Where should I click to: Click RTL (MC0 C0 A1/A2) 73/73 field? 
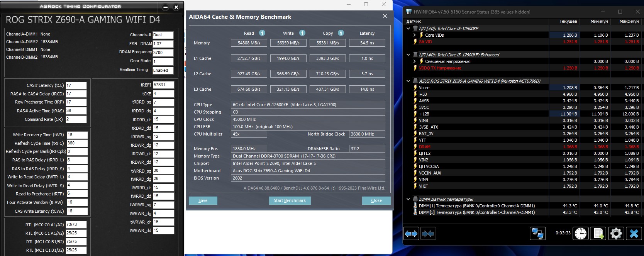[76, 224]
